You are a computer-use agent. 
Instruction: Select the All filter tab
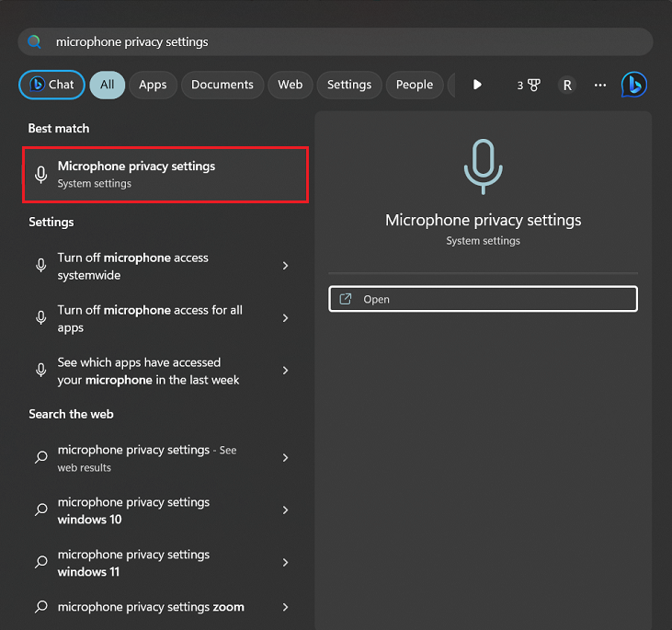(108, 85)
